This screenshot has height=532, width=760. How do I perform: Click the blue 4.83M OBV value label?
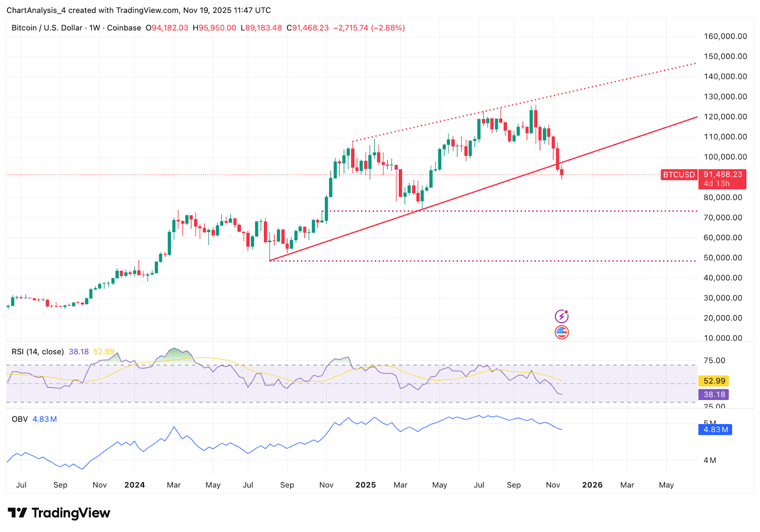pyautogui.click(x=715, y=429)
